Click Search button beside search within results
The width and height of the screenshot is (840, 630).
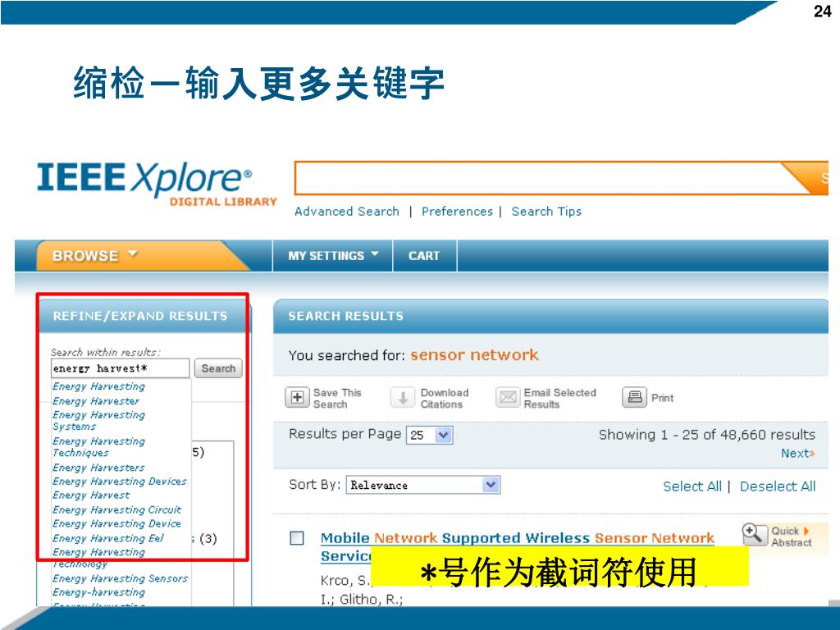(218, 368)
